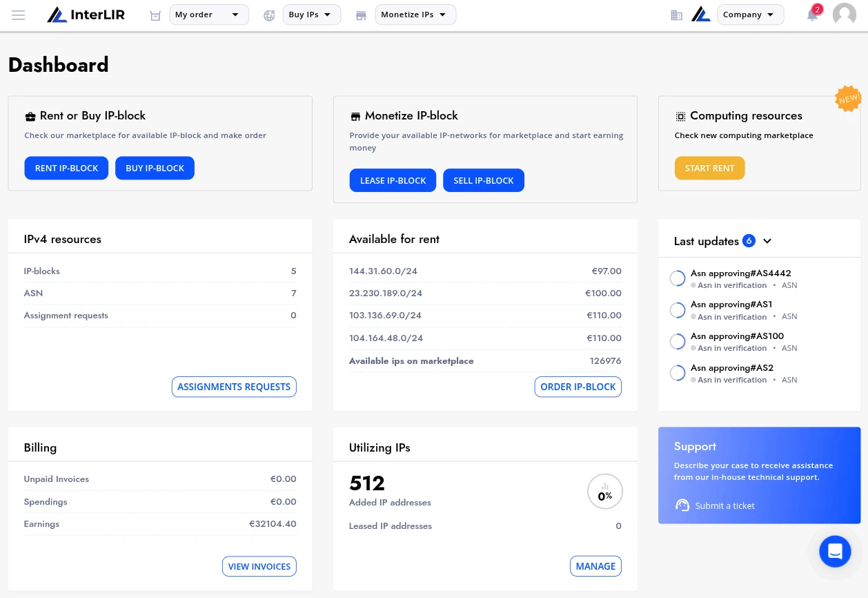This screenshot has height=598, width=868.
Task: Click the InterLIR logo
Action: click(x=86, y=15)
